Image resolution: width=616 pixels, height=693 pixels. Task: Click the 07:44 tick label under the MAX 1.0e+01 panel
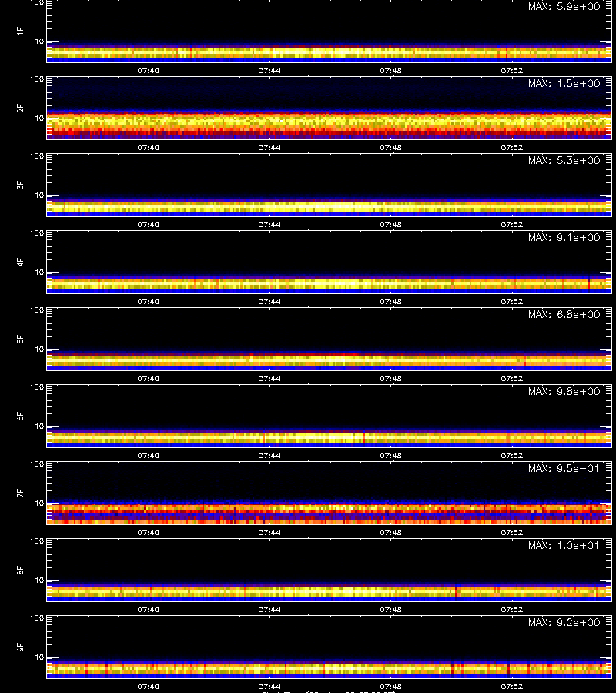(x=269, y=610)
